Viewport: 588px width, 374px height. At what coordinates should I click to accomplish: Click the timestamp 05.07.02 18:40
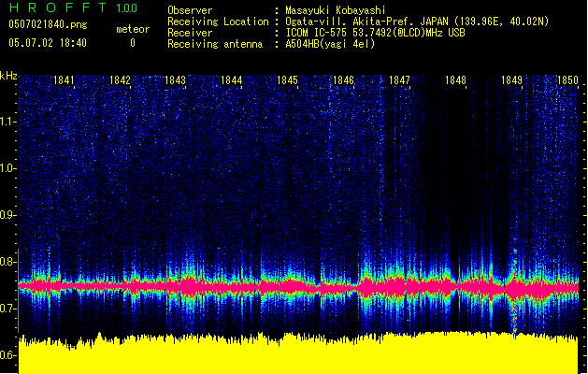pyautogui.click(x=48, y=43)
